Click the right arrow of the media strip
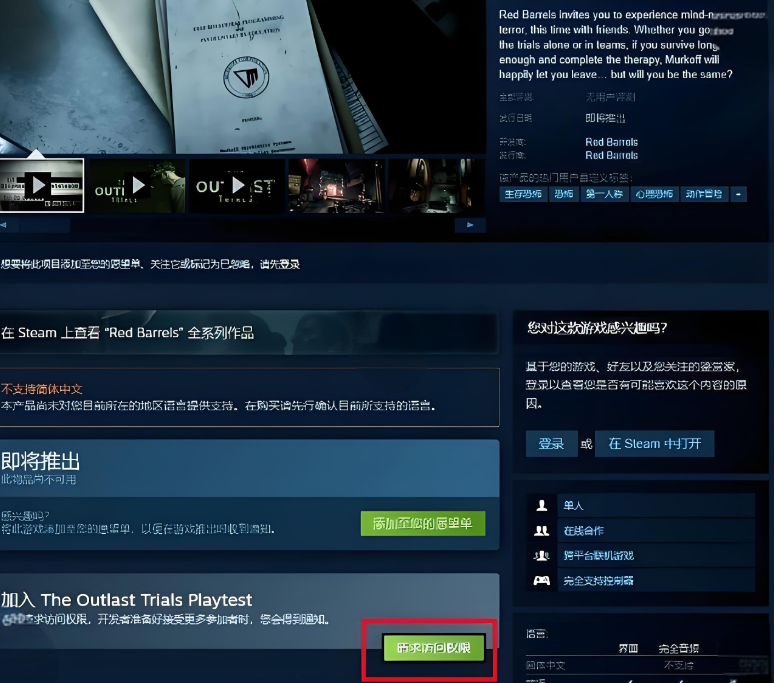The height and width of the screenshot is (683, 774). click(470, 225)
